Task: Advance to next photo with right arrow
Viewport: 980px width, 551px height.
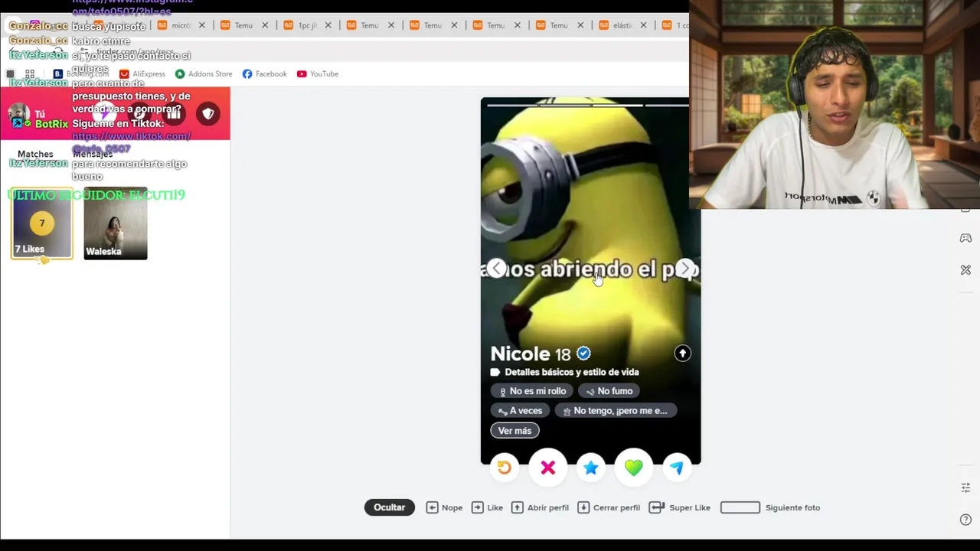Action: [685, 269]
